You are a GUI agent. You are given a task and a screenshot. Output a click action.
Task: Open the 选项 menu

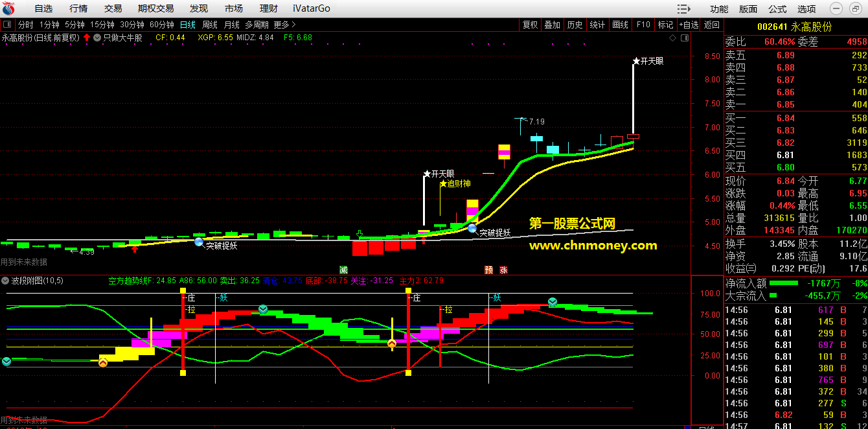[x=806, y=9]
